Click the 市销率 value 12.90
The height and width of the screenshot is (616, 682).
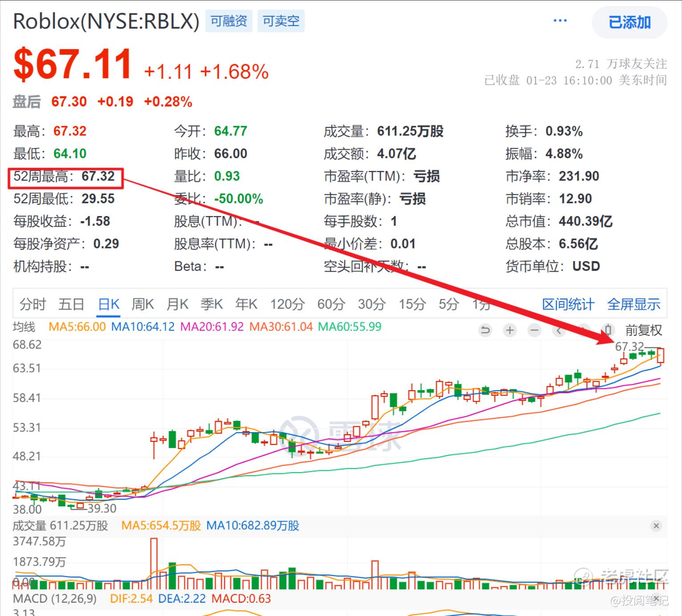pos(576,199)
